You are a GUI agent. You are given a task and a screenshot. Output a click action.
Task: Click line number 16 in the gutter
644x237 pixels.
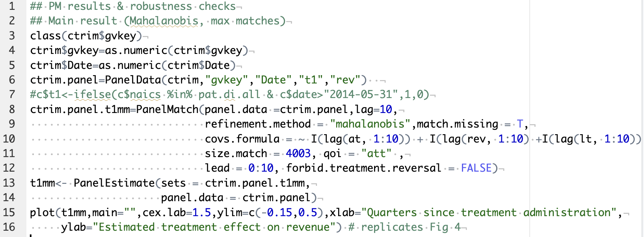click(9, 227)
